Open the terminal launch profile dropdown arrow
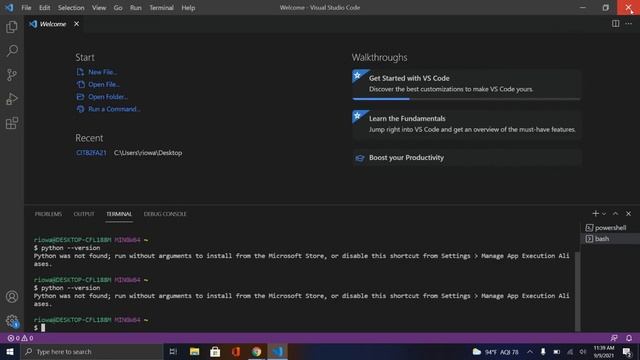Image resolution: width=640 pixels, height=360 pixels. coord(604,214)
